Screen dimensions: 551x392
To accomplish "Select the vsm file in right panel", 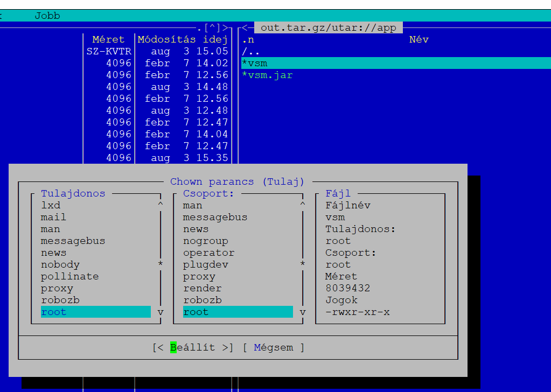I will (x=396, y=63).
